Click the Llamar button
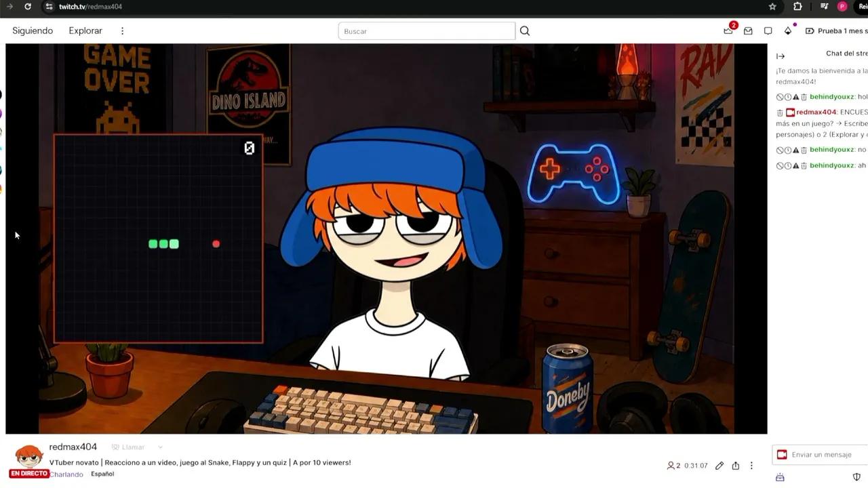The image size is (868, 488). [x=128, y=447]
